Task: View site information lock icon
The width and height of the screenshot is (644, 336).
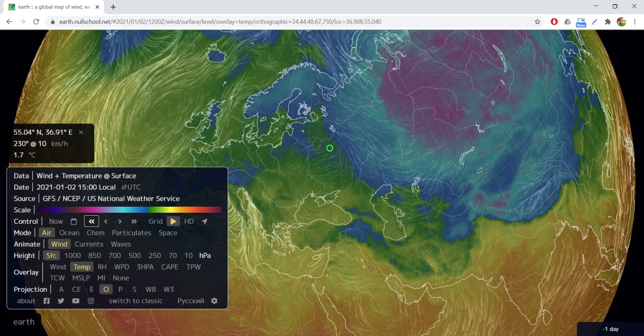Action: [52, 22]
